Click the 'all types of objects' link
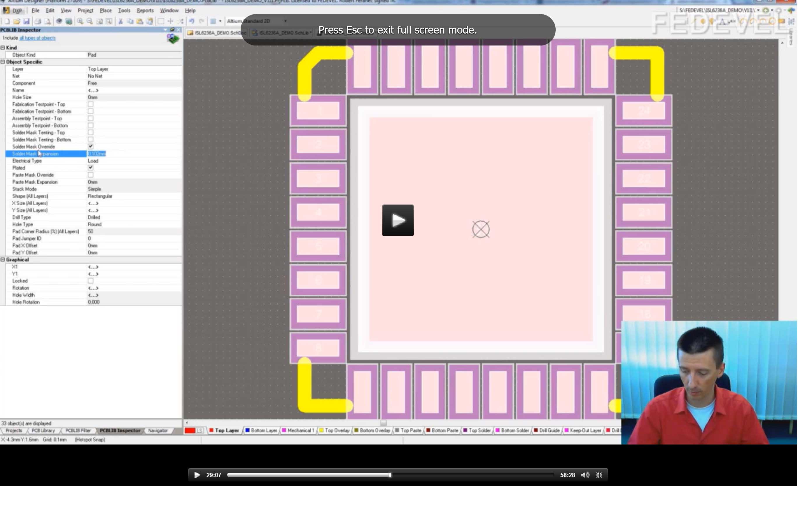Viewport: 798px width, 532px height. coord(37,38)
